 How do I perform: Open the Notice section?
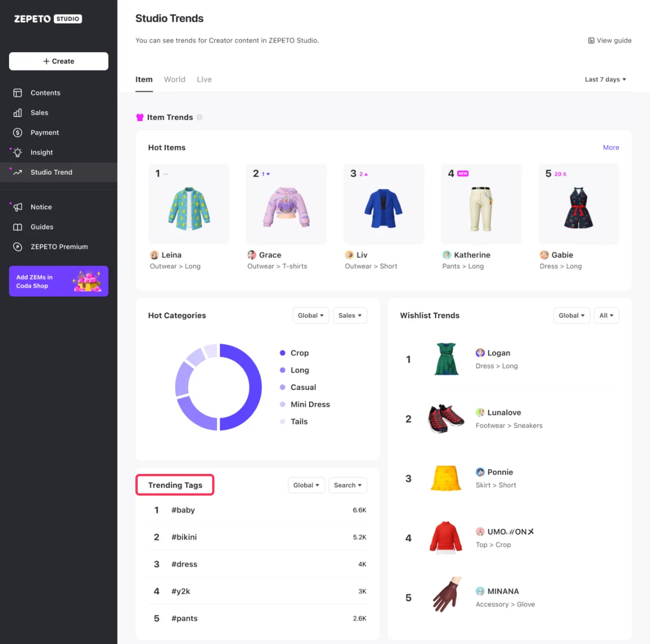[41, 207]
